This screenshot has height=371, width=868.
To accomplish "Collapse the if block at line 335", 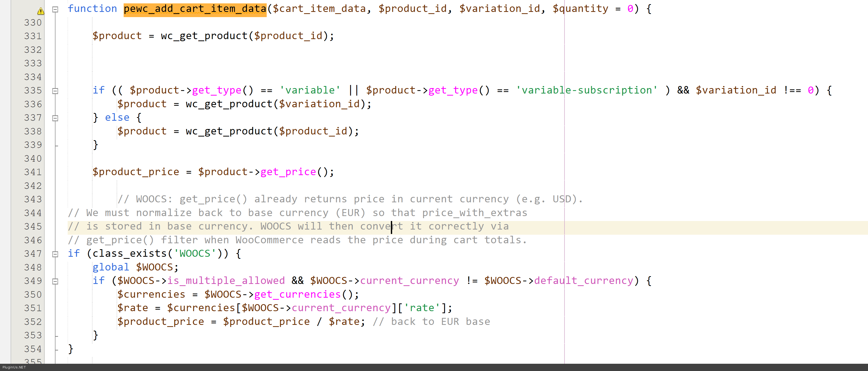I will coord(55,91).
